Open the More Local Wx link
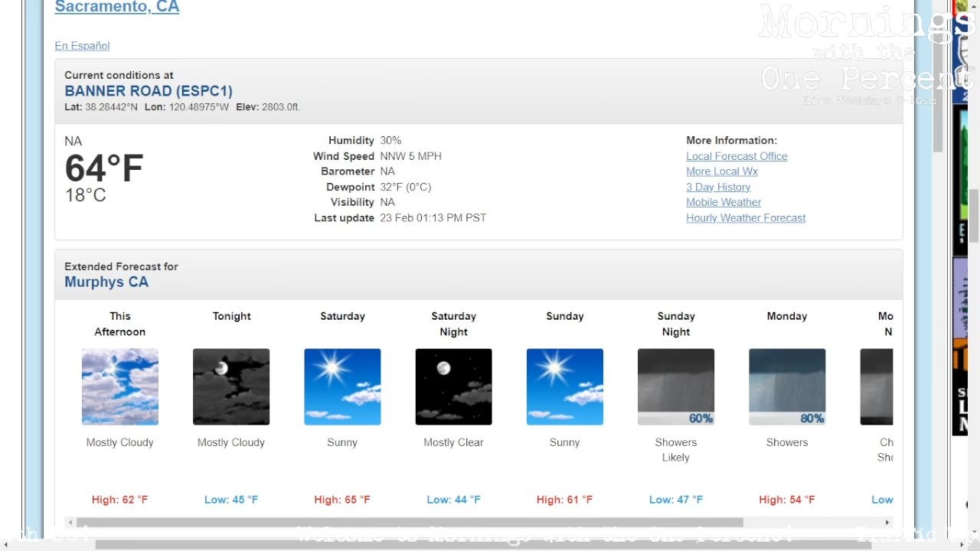 pos(721,171)
